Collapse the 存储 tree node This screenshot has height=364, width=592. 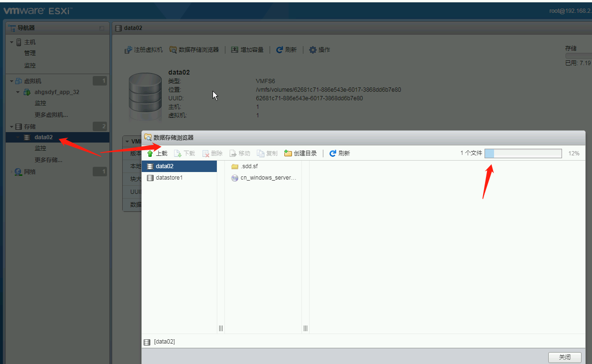click(x=12, y=127)
